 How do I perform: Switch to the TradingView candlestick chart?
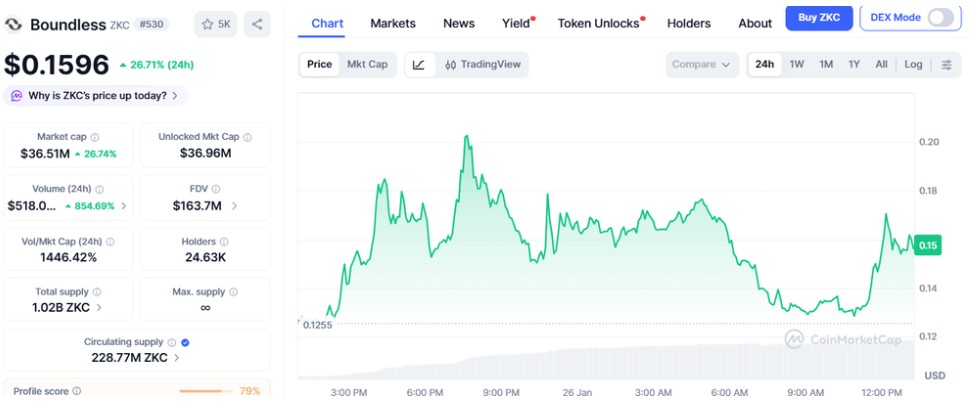click(482, 65)
